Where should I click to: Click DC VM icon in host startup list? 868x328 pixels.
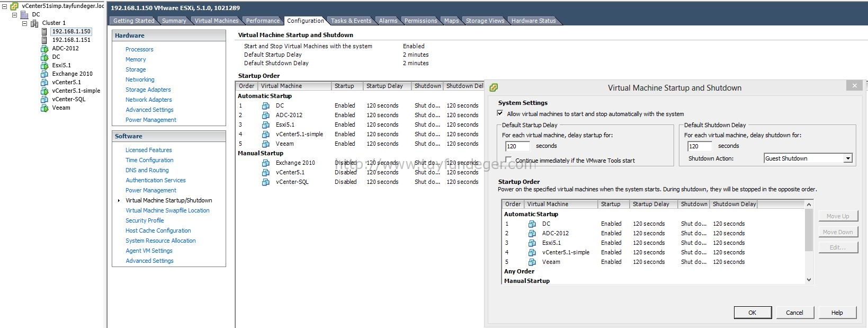coord(266,106)
